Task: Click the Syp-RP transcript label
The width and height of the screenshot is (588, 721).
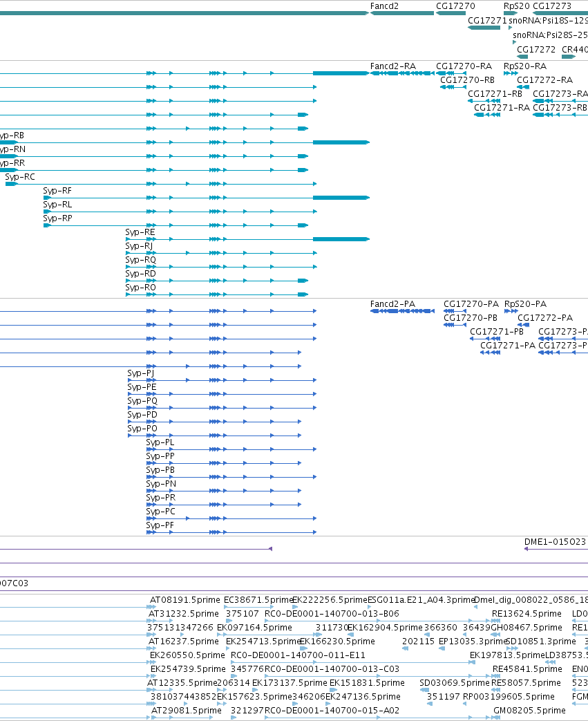Action: (57, 218)
